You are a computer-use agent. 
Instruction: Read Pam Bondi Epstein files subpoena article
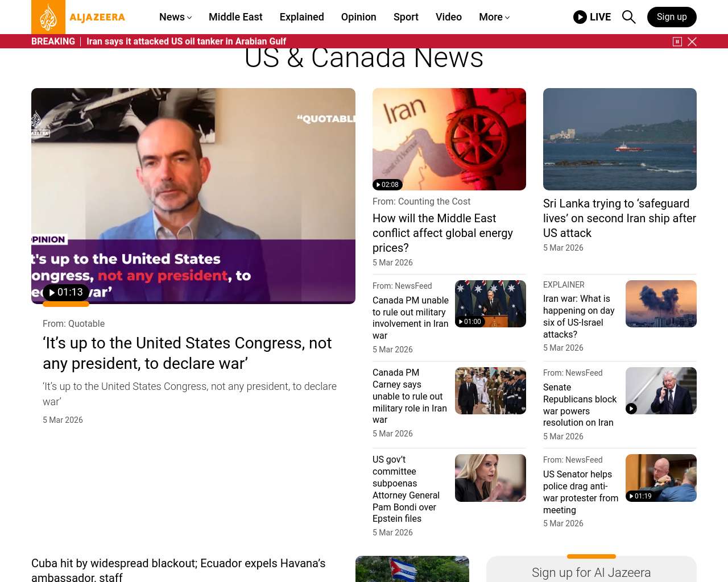pos(406,489)
